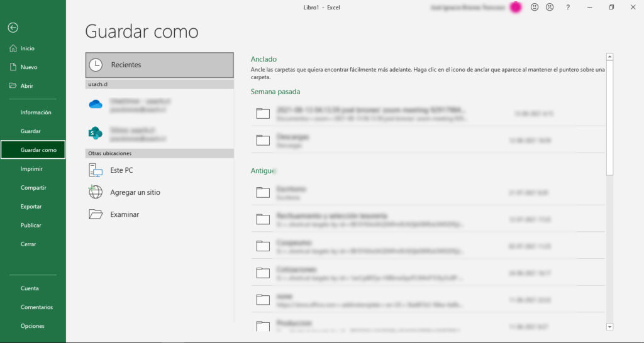Select Guardar como in the sidebar
The image size is (644, 343).
coord(33,150)
